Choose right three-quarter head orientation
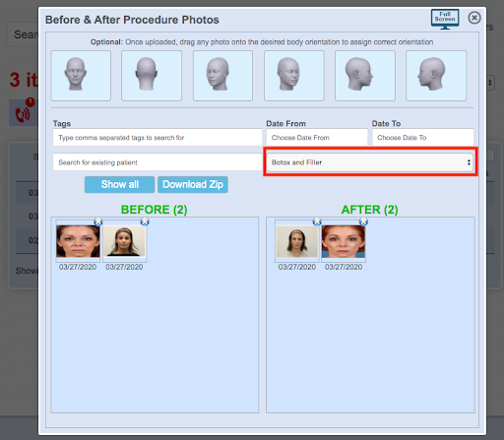504x440 pixels. (294, 76)
